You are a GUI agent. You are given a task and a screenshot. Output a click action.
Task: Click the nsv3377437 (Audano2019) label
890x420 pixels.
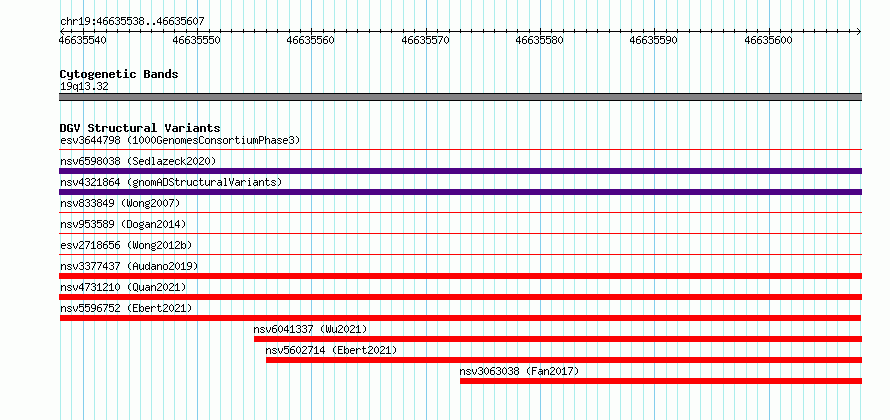pos(129,266)
